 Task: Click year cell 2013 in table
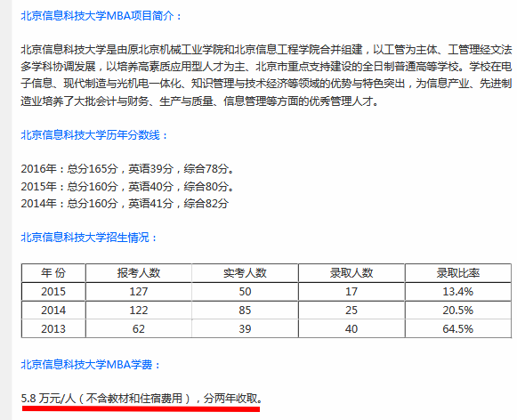tap(53, 328)
